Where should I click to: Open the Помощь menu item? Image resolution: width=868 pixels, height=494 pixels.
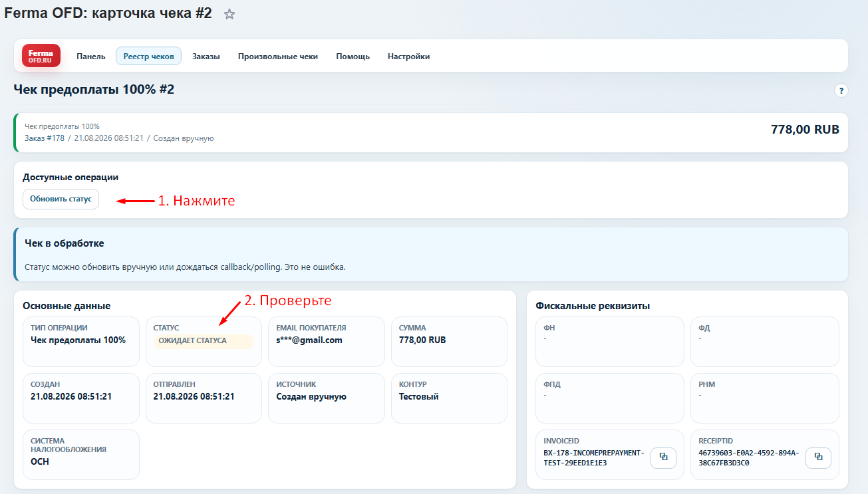(353, 57)
